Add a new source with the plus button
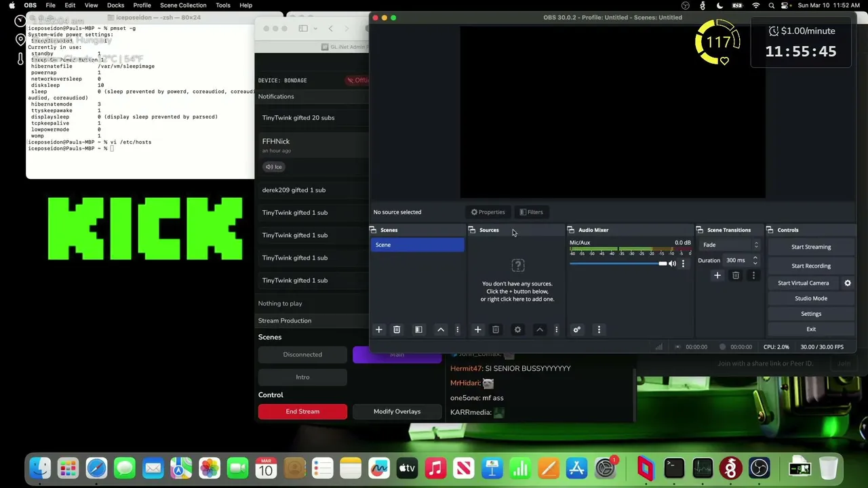The height and width of the screenshot is (488, 868). [477, 329]
